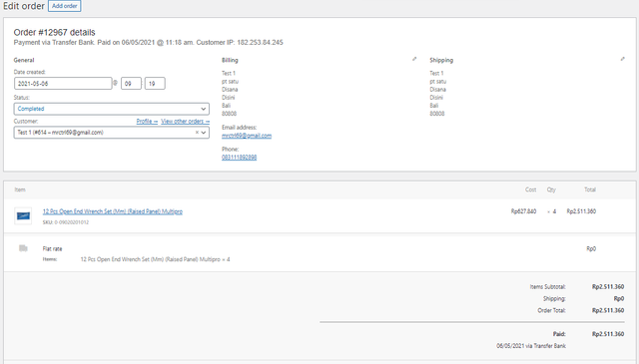
Task: Open the View other orders link
Action: [x=185, y=122]
